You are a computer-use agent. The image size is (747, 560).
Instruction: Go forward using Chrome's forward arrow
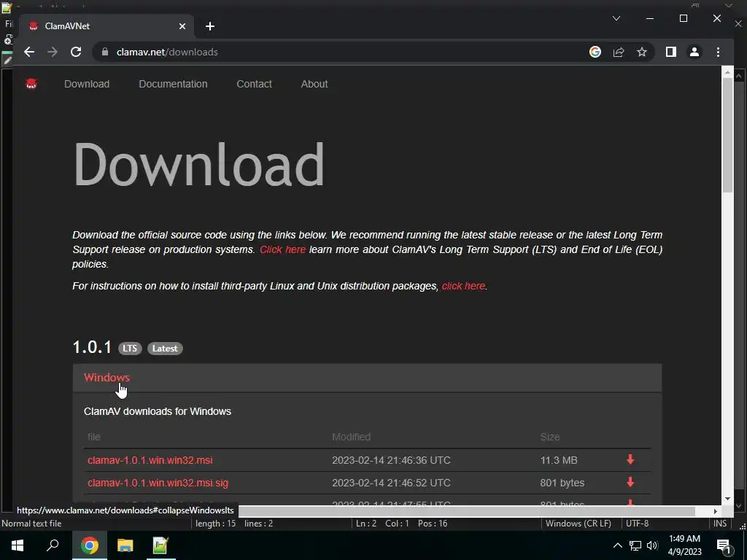pyautogui.click(x=53, y=52)
